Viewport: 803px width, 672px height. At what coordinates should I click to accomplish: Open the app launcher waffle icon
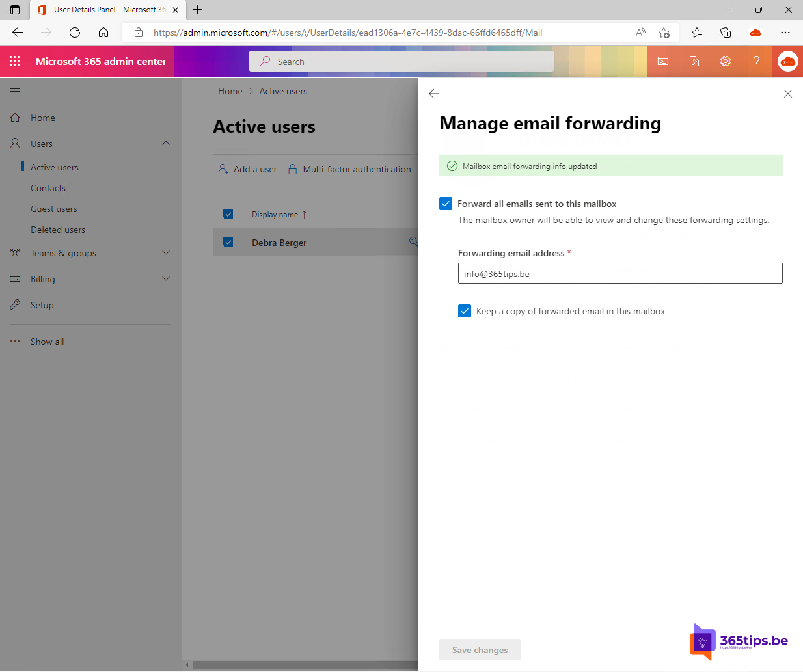[15, 61]
